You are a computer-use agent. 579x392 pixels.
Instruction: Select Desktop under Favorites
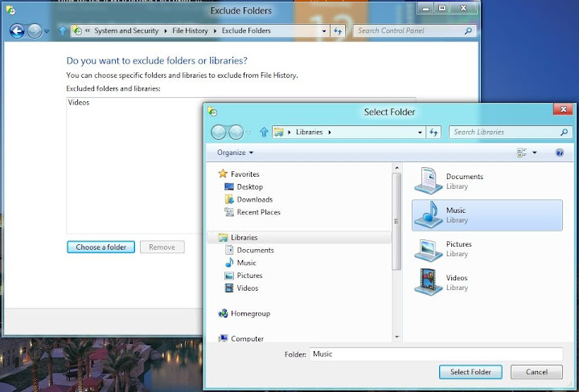click(x=244, y=186)
